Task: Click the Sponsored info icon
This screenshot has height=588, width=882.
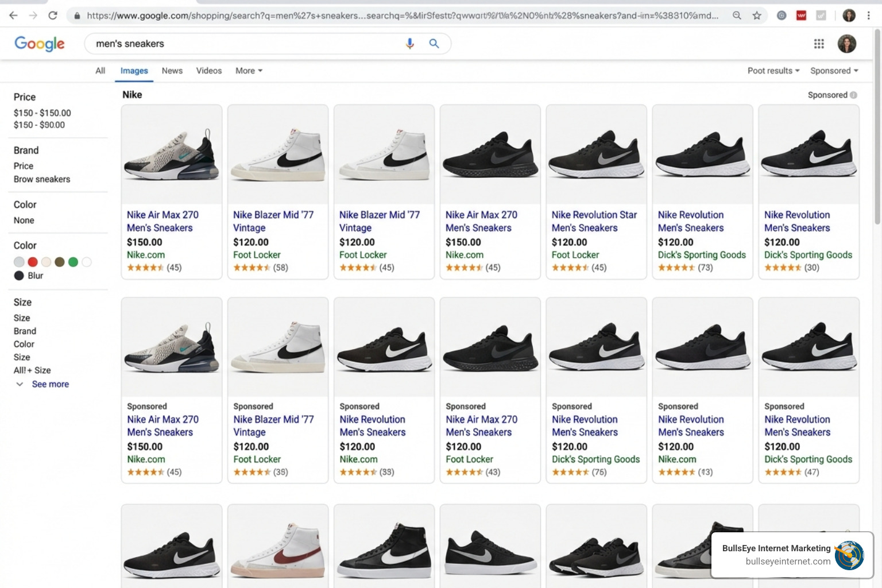Action: coord(853,95)
